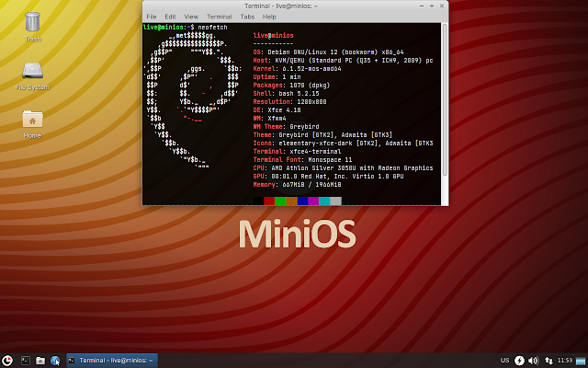588x368 pixels.
Task: Click the blue color block in neofetch
Action: pos(303,201)
